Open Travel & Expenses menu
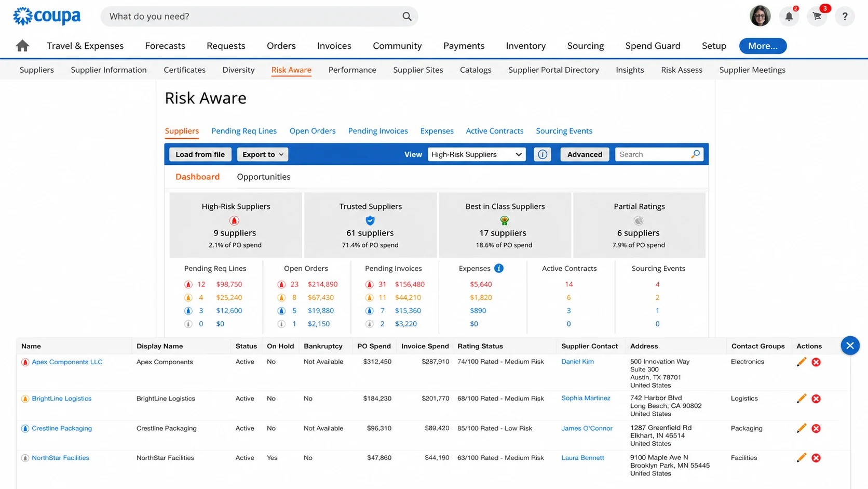The width and height of the screenshot is (868, 489). (x=85, y=46)
